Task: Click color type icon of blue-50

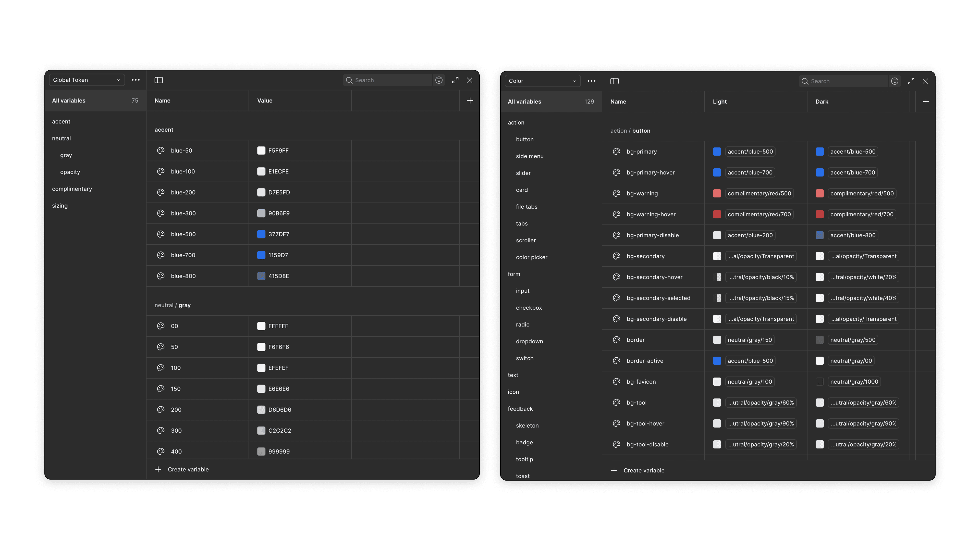Action: (161, 150)
